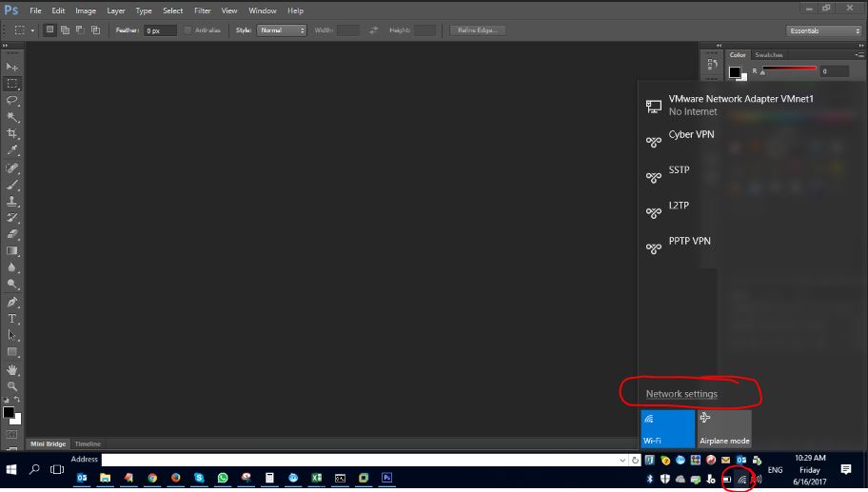The height and width of the screenshot is (492, 868).
Task: Adjust the red R color slider
Action: click(x=789, y=69)
